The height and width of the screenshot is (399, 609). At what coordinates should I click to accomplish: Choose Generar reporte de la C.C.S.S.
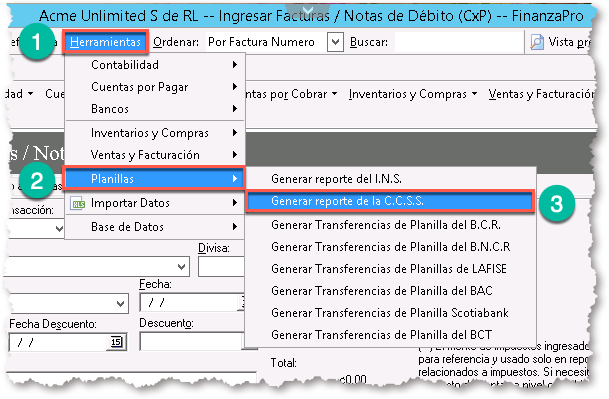tap(390, 201)
